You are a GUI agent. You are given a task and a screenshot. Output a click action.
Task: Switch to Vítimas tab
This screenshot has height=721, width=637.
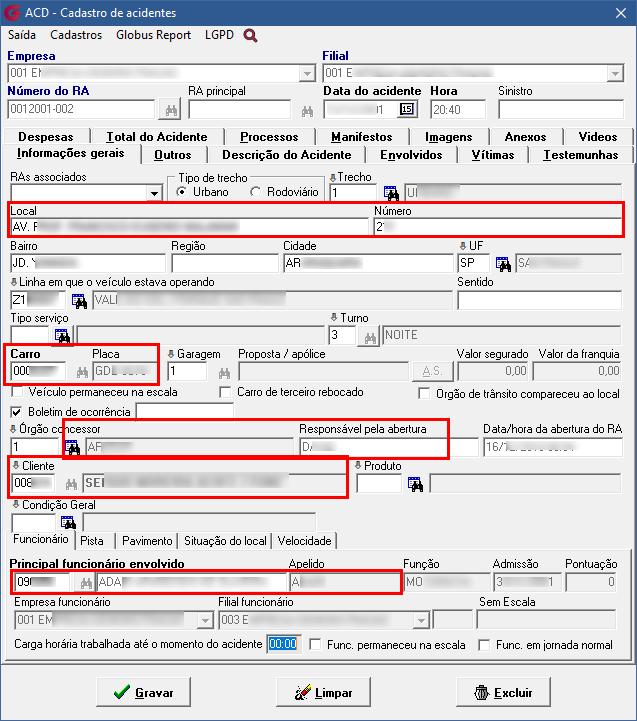[493, 155]
